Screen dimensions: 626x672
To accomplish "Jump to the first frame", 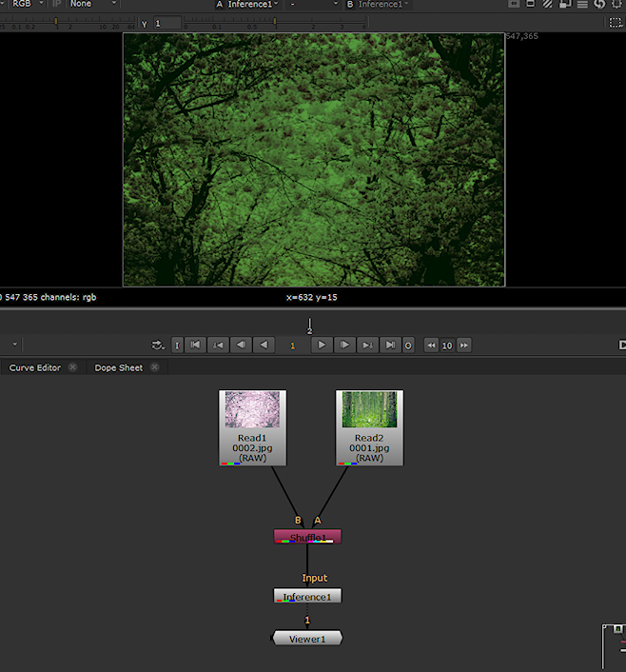I will pyautogui.click(x=195, y=345).
